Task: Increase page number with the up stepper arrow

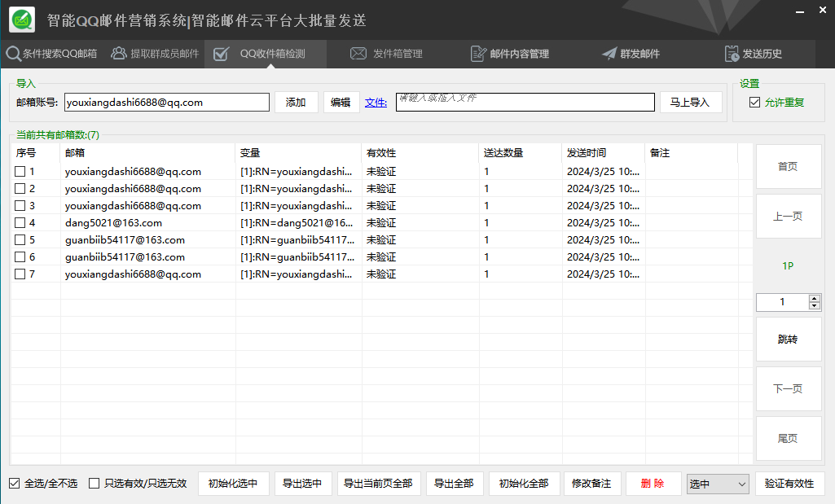Action: click(815, 299)
